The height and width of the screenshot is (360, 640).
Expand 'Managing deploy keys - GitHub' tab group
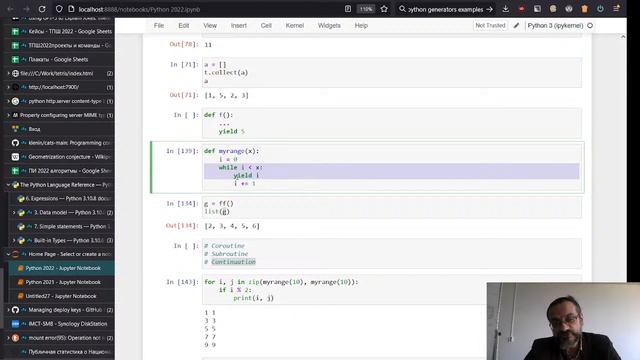(8, 310)
